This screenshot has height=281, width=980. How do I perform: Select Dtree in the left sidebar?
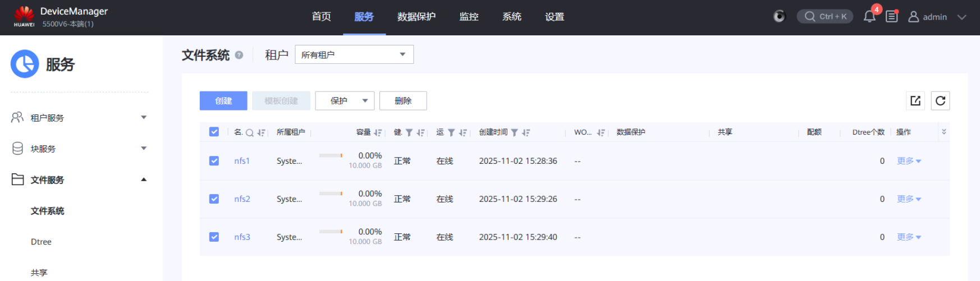coord(41,242)
